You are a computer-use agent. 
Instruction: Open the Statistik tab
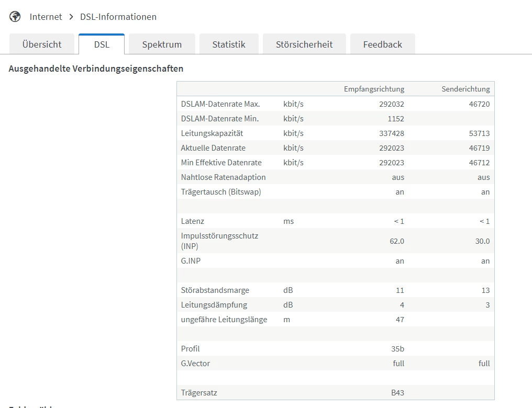tap(229, 44)
